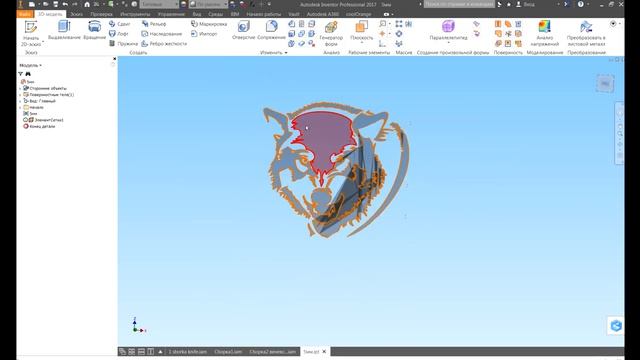Open the help question mark icon
Image resolution: width=640 pixels, height=360 pixels.
(x=580, y=4)
